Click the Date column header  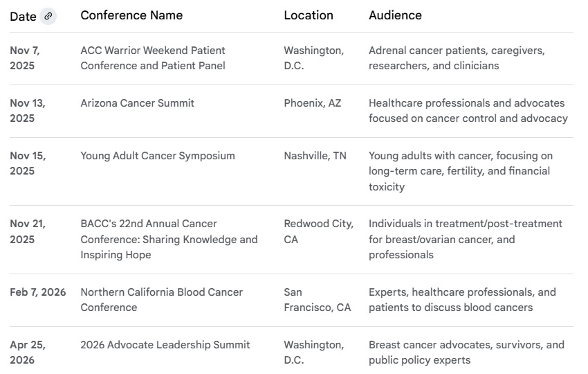23,16
